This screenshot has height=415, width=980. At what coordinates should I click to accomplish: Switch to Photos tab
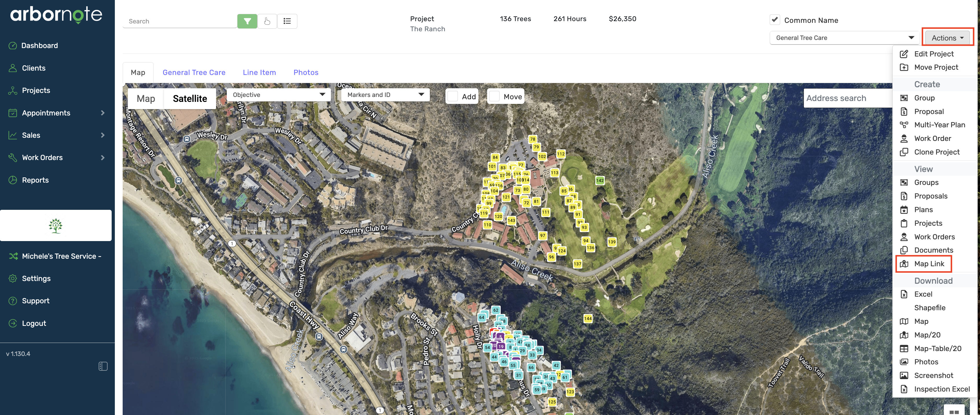[x=306, y=72]
